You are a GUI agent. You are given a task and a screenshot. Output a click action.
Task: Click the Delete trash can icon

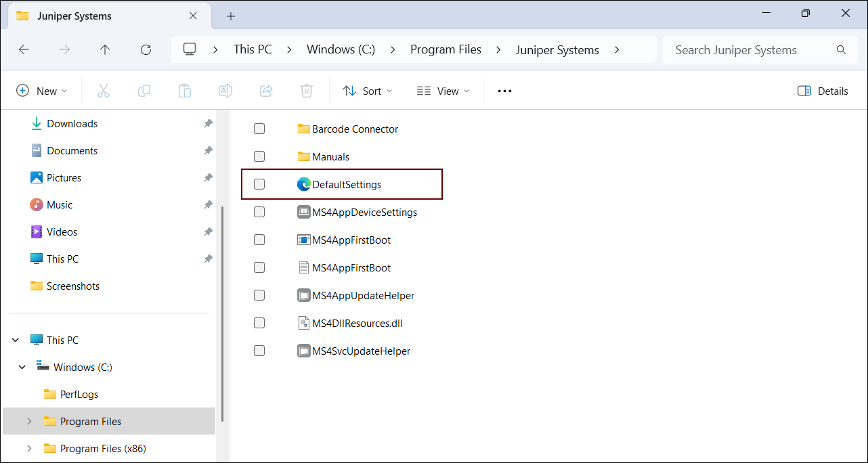point(307,91)
